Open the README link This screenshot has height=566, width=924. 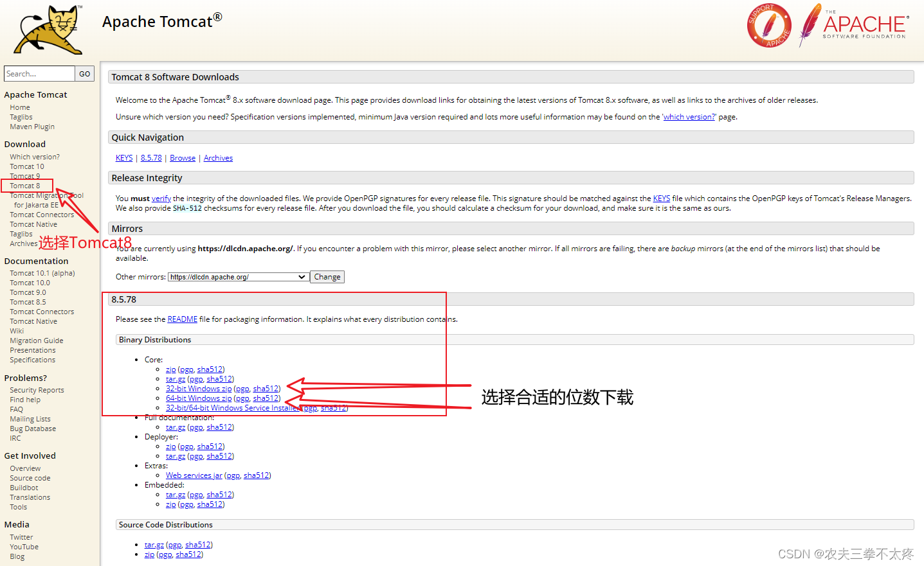(183, 319)
